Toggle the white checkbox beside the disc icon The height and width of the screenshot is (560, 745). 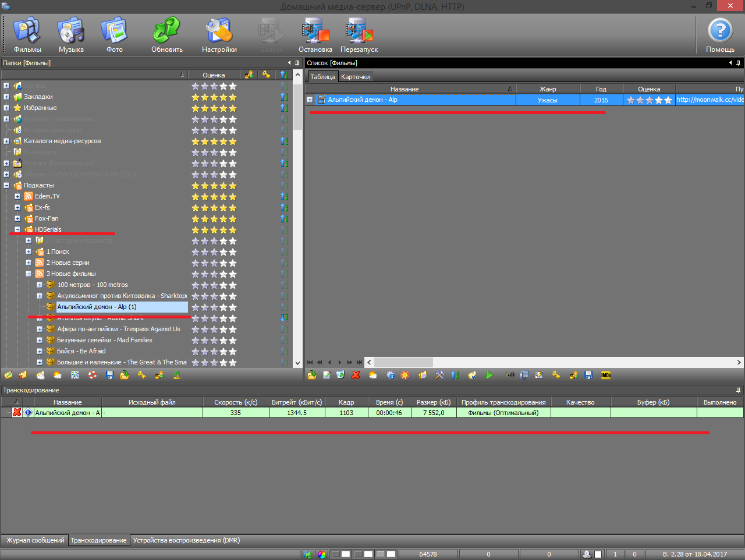(x=598, y=554)
